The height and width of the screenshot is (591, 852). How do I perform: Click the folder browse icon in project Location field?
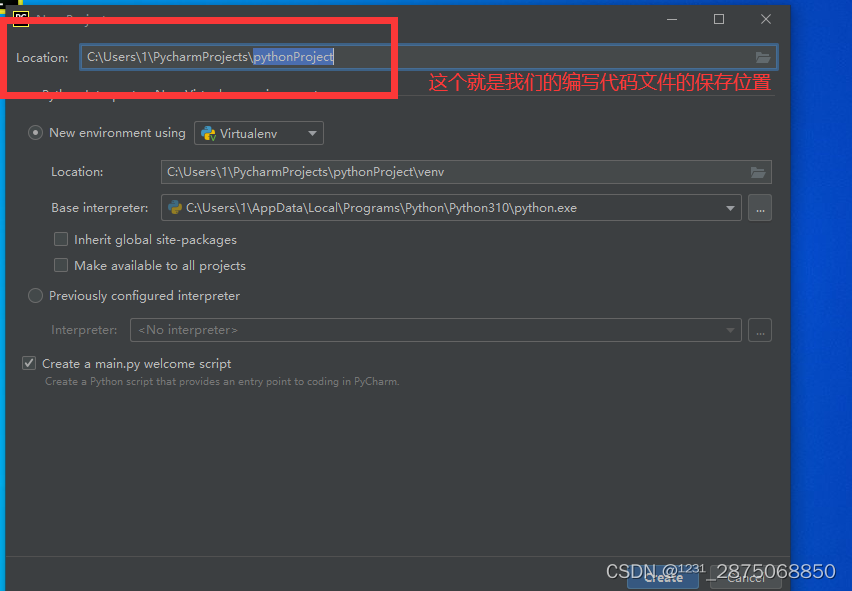point(762,57)
